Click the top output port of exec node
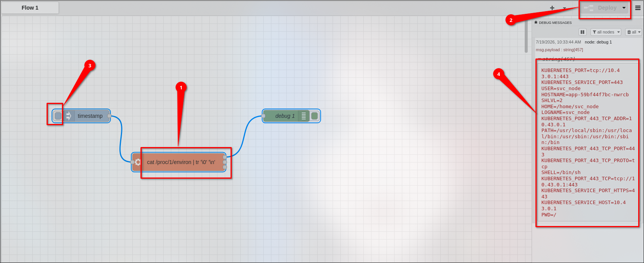The width and height of the screenshot is (644, 263). [225, 157]
